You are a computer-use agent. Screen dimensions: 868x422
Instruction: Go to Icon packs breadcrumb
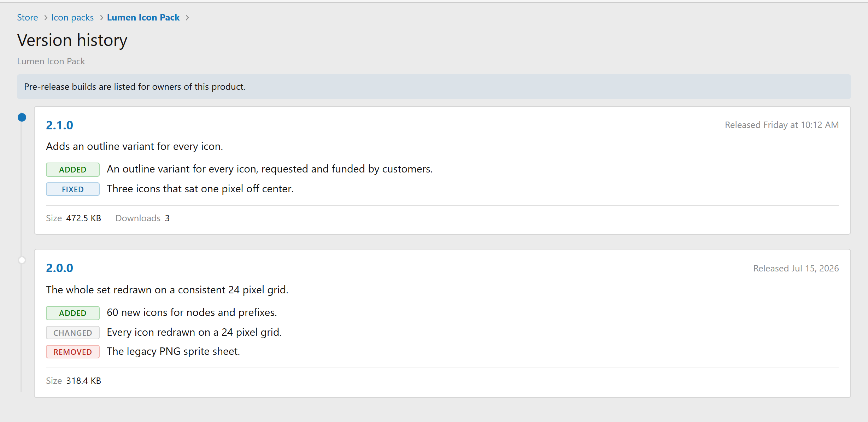[x=72, y=17]
